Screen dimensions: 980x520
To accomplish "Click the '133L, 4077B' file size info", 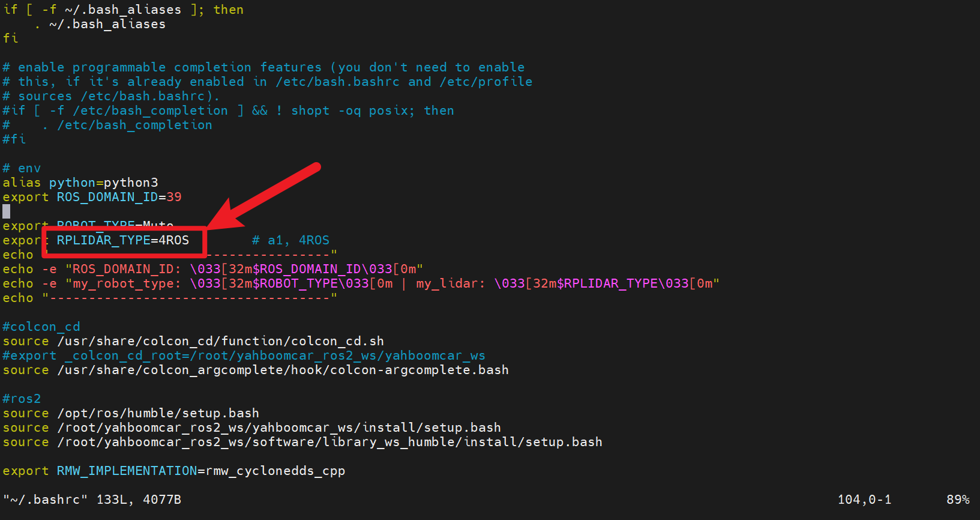I will pyautogui.click(x=139, y=500).
